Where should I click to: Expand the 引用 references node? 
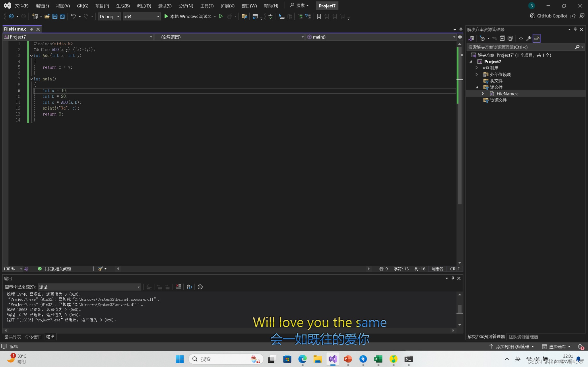tap(477, 68)
